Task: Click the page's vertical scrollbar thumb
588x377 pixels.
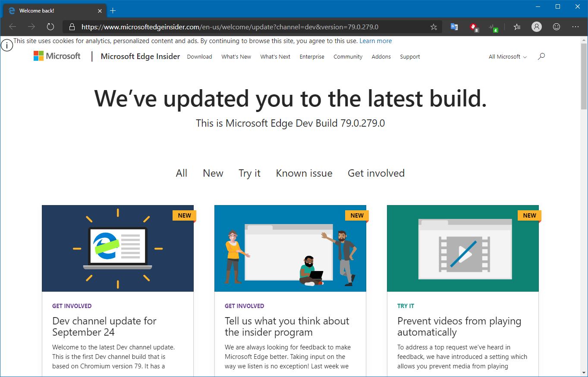Action: pos(584,76)
